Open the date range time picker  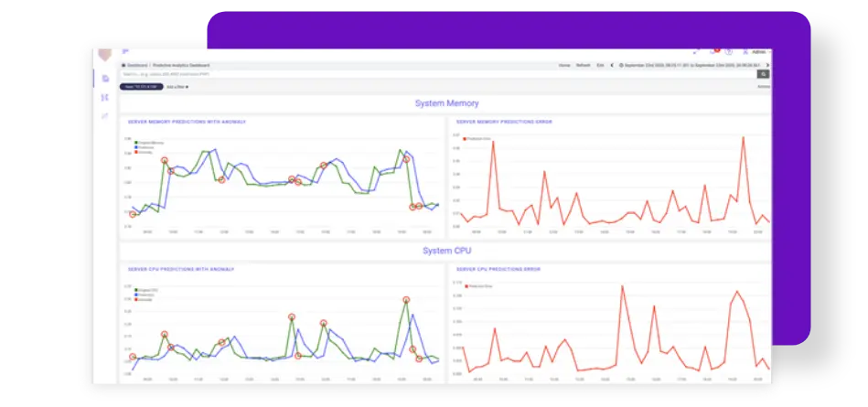point(695,65)
